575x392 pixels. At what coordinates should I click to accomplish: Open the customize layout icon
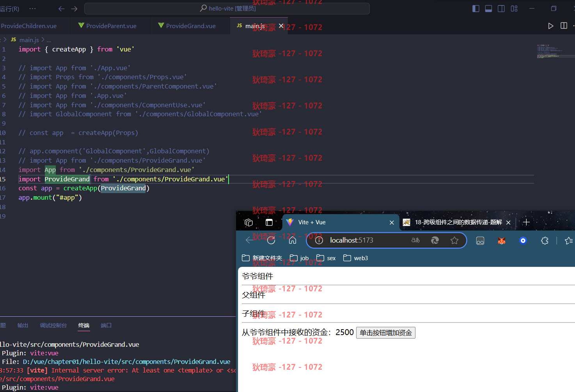pos(514,9)
